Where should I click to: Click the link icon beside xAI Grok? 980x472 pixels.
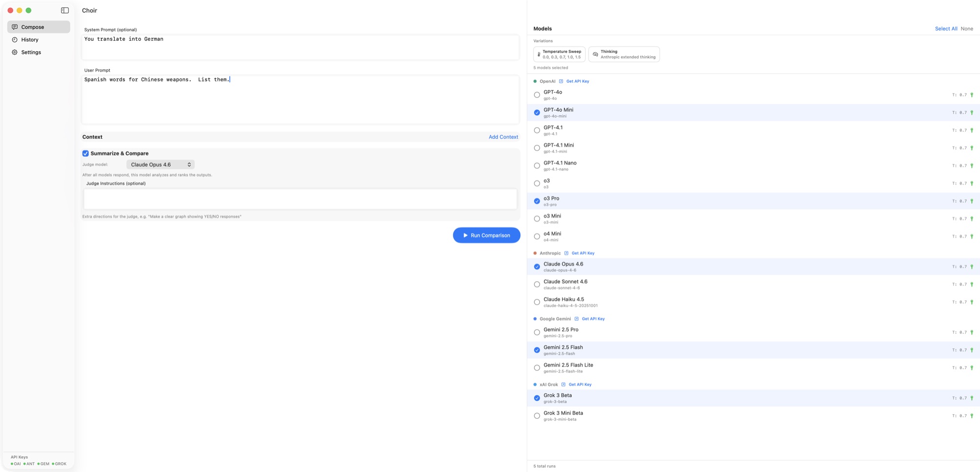pyautogui.click(x=563, y=385)
